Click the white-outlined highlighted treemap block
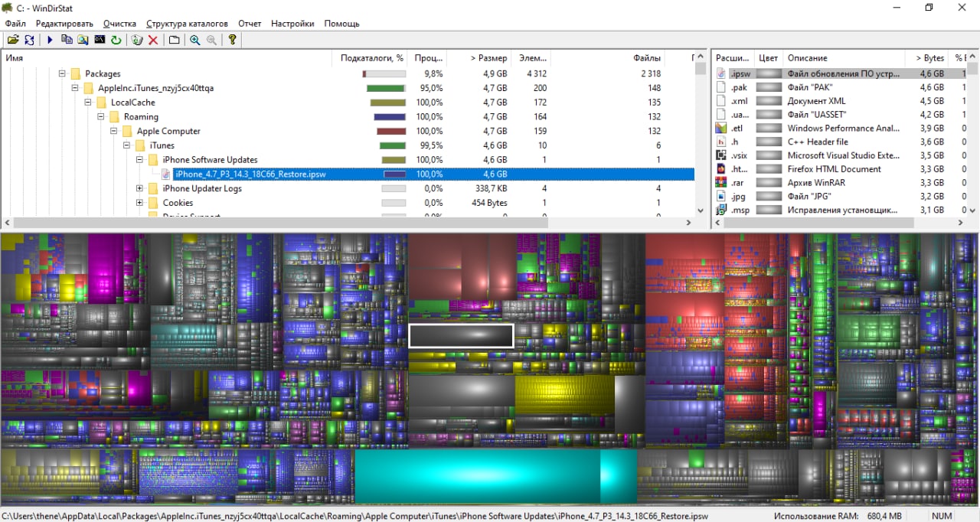This screenshot has height=522, width=980. pyautogui.click(x=461, y=336)
